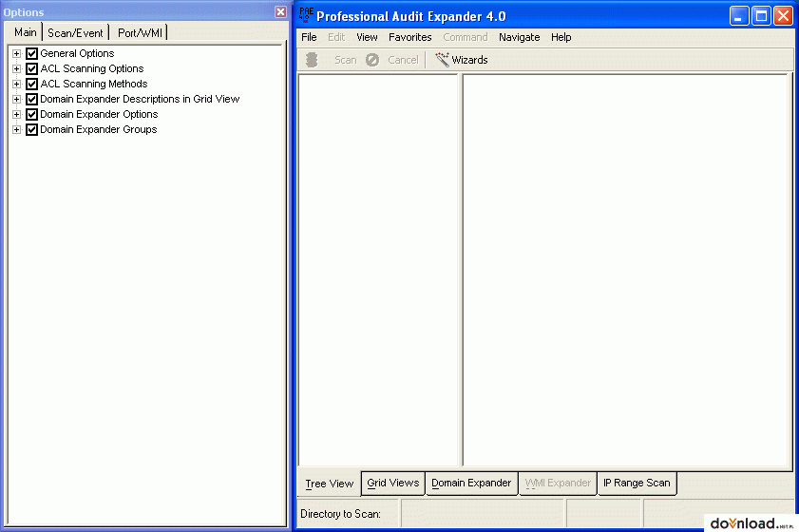Click the stop sign icon in toolbar
Image resolution: width=799 pixels, height=532 pixels.
pyautogui.click(x=312, y=60)
